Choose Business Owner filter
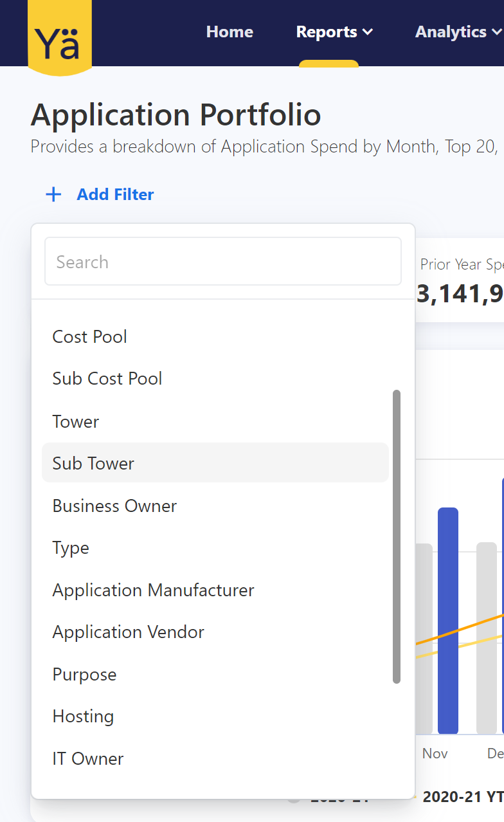Image resolution: width=504 pixels, height=822 pixels. tap(114, 506)
